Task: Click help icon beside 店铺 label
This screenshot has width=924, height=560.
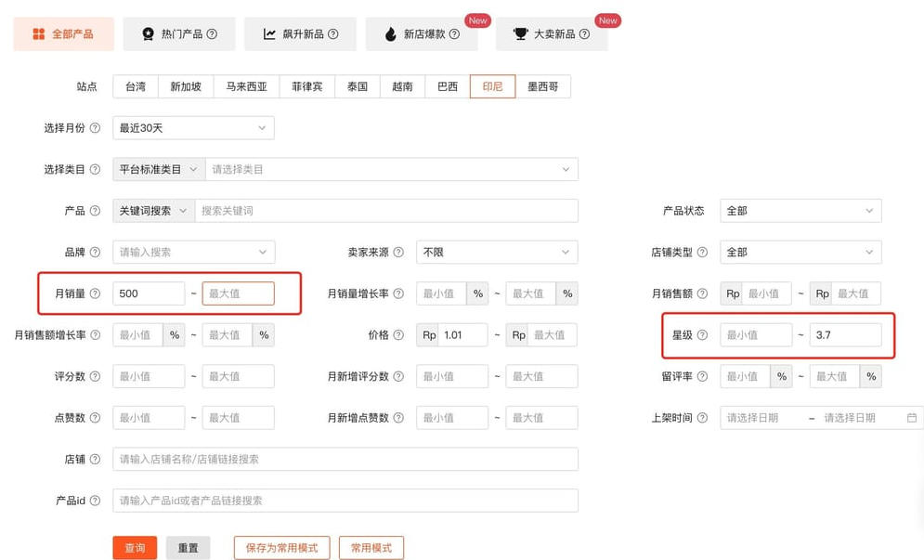Action: pyautogui.click(x=95, y=459)
